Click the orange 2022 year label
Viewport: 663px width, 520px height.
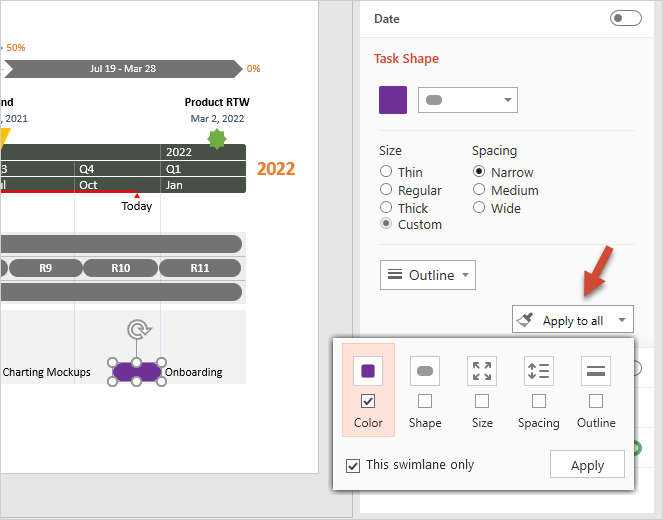pos(276,169)
